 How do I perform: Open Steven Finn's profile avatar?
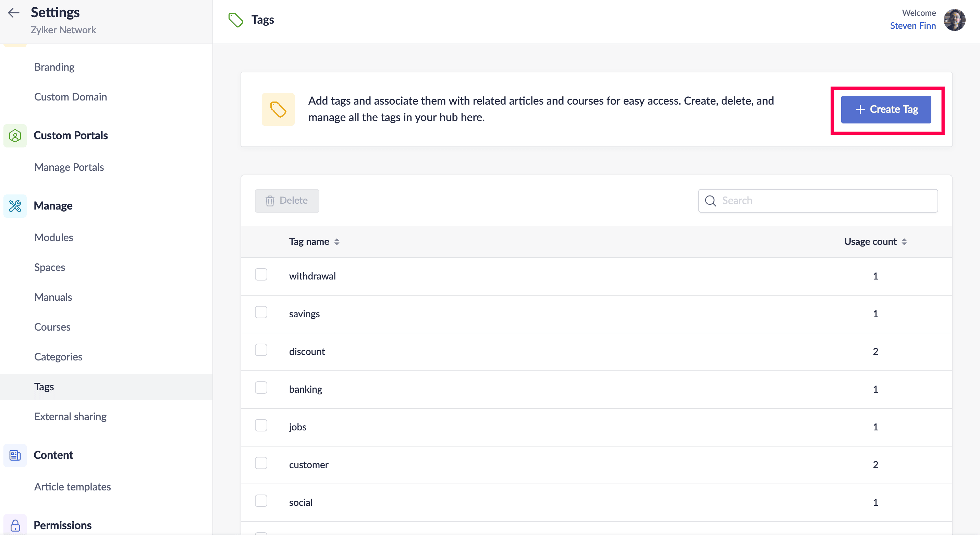point(954,20)
